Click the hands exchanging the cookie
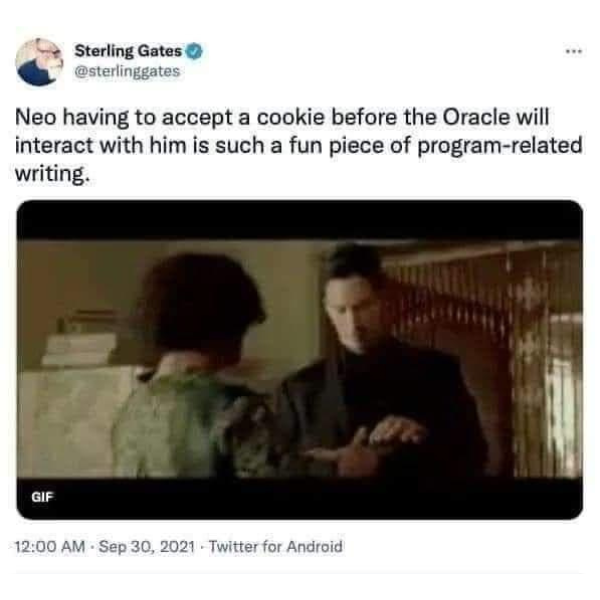 click(365, 446)
